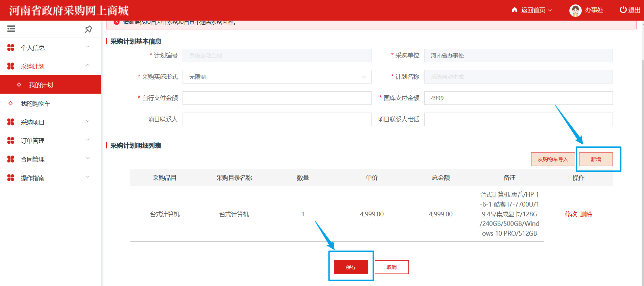Click the pin icon in sidebar
This screenshot has width=644, height=286.
89,29
